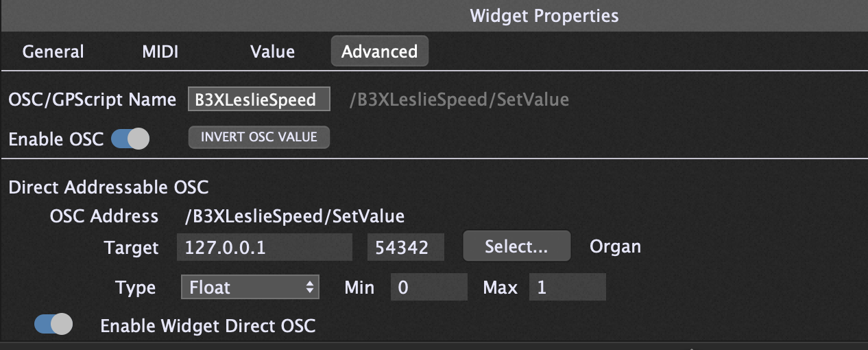Click the port field showing 54342

click(405, 248)
